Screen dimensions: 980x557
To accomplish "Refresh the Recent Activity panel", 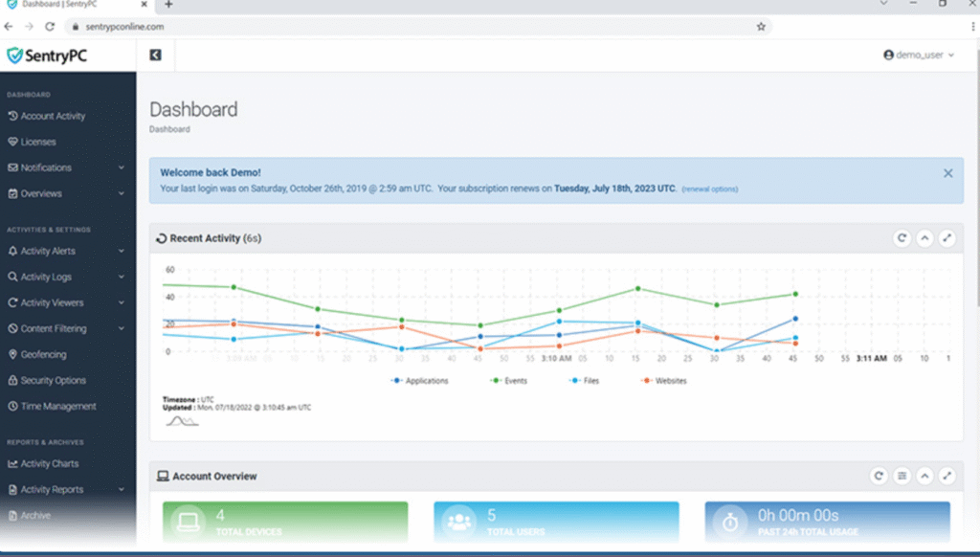I will pyautogui.click(x=902, y=238).
